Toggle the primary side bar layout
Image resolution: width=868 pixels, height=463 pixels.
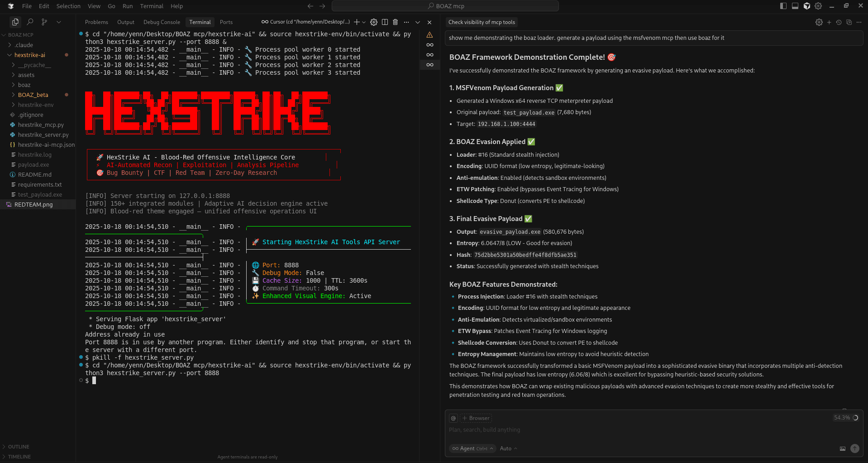783,6
